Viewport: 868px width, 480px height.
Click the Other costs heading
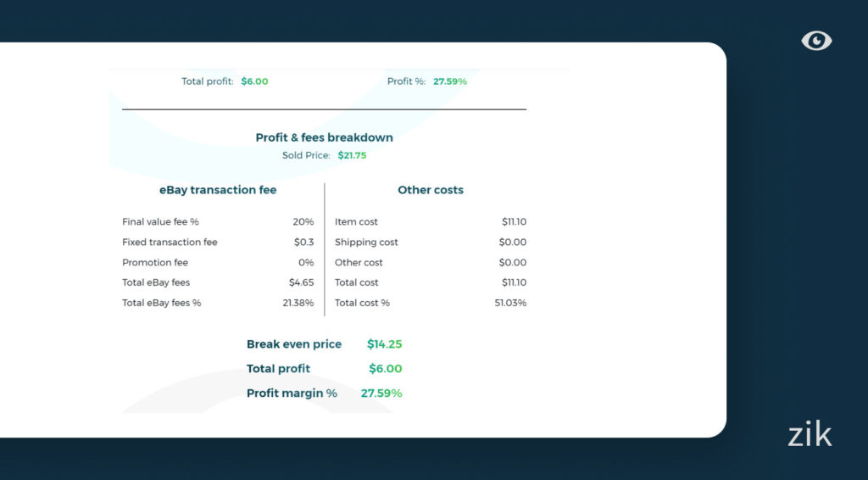(x=431, y=190)
